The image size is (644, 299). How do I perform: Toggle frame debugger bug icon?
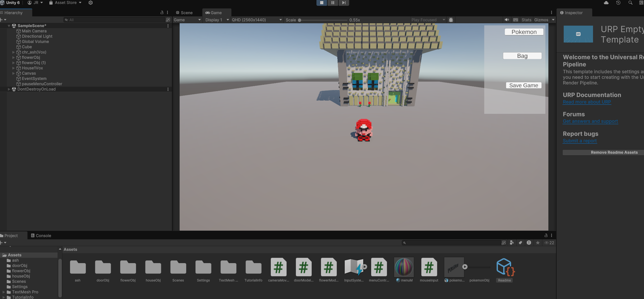(x=451, y=20)
